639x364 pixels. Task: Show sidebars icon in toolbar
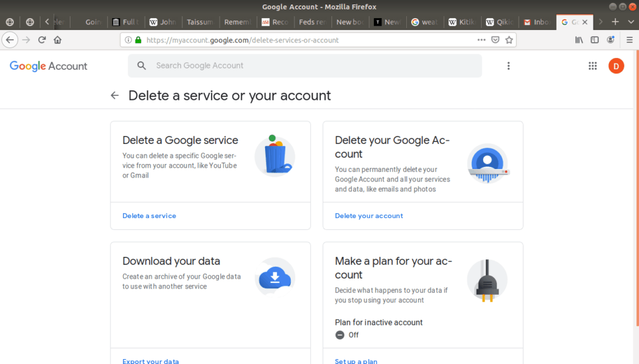pyautogui.click(x=595, y=40)
